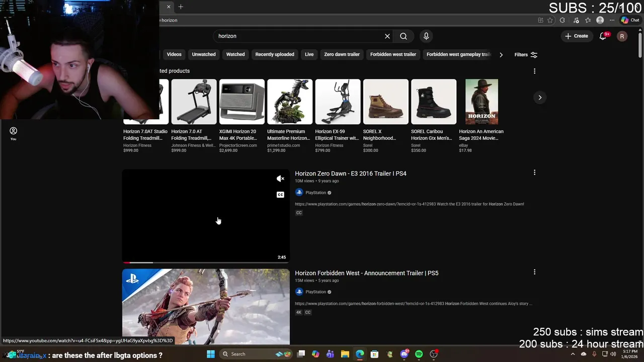Open Microsoft Edge taskbar icon

(360, 354)
